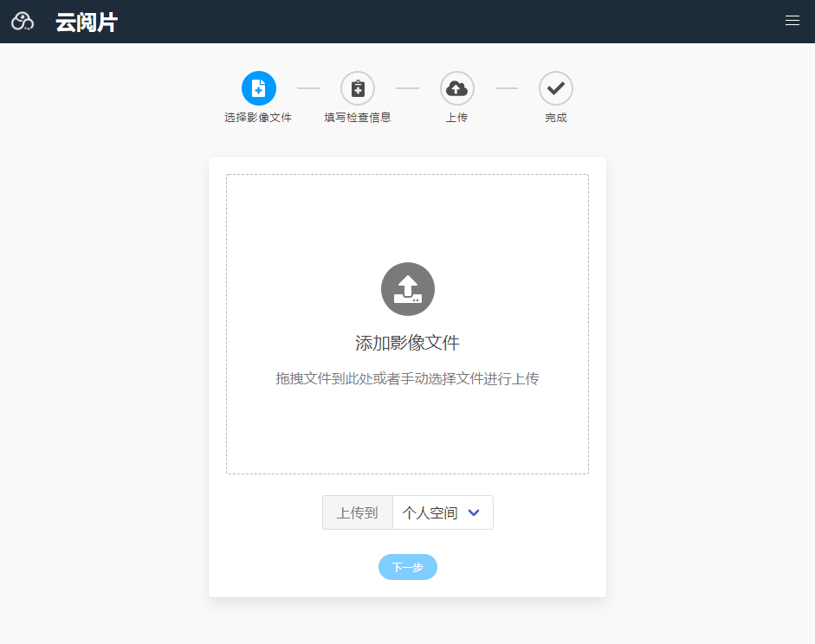The image size is (815, 644).
Task: Click the 云阅片 title text
Action: click(x=87, y=23)
